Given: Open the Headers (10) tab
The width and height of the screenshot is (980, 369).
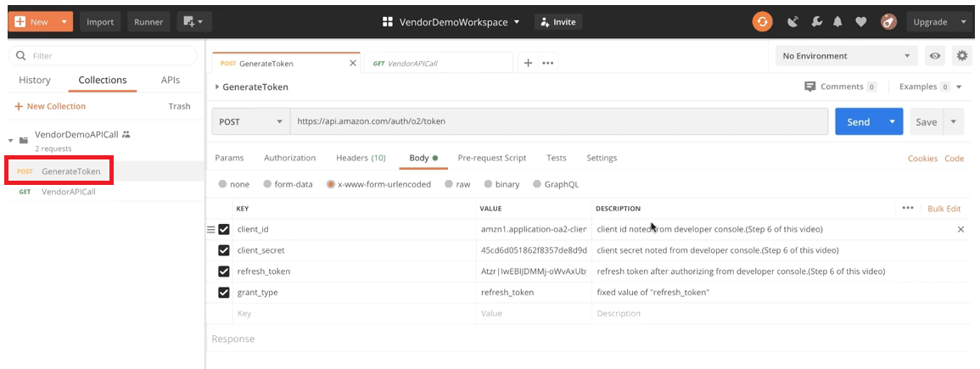Looking at the screenshot, I should pos(361,158).
